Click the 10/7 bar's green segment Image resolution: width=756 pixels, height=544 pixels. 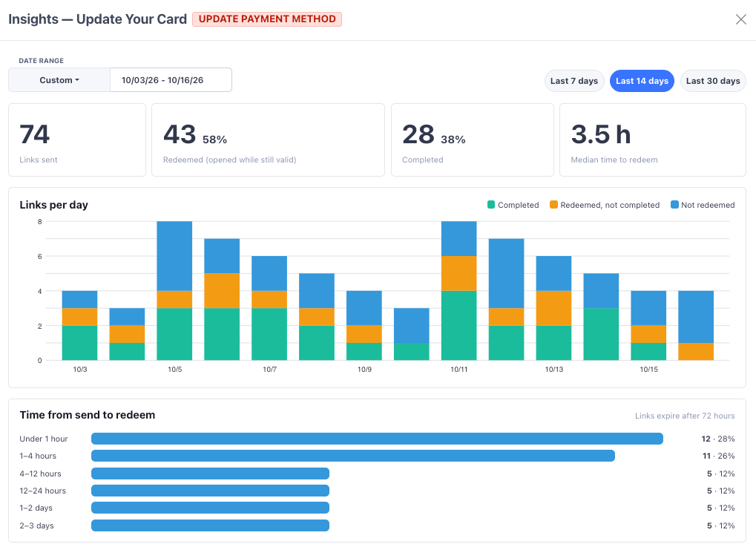click(269, 334)
